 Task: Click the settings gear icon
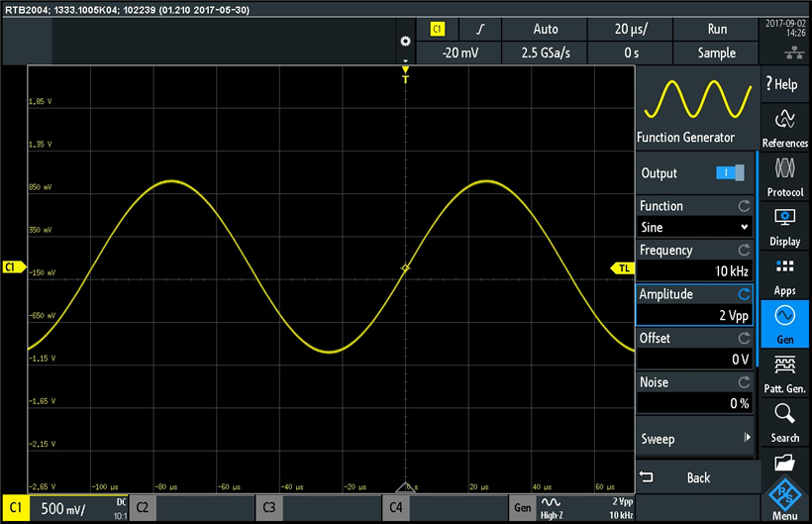[x=405, y=42]
